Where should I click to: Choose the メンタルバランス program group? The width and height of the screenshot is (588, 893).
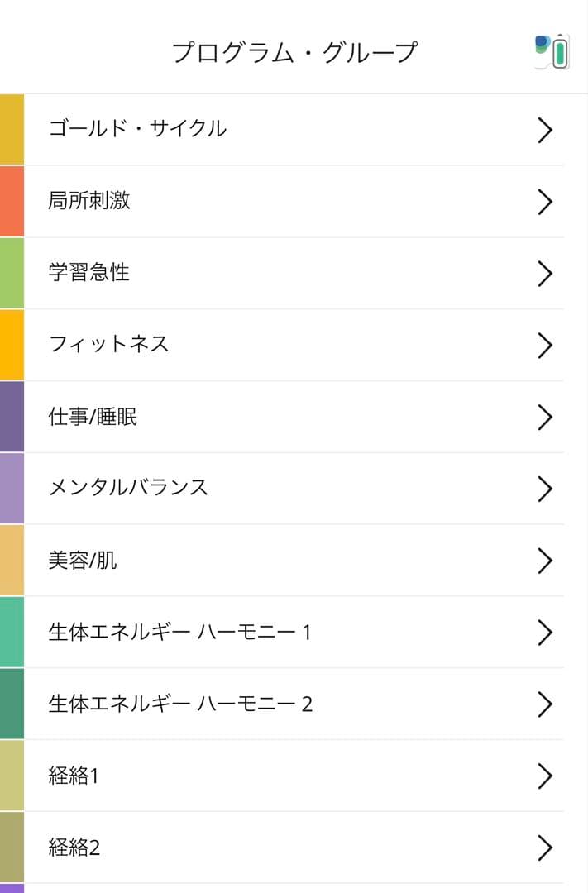tap(128, 488)
